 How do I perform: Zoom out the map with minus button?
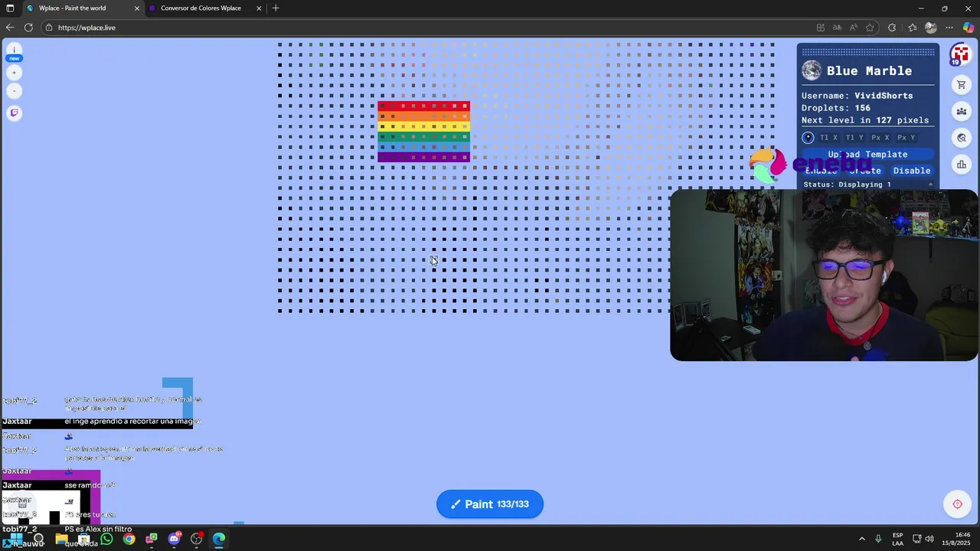(14, 91)
